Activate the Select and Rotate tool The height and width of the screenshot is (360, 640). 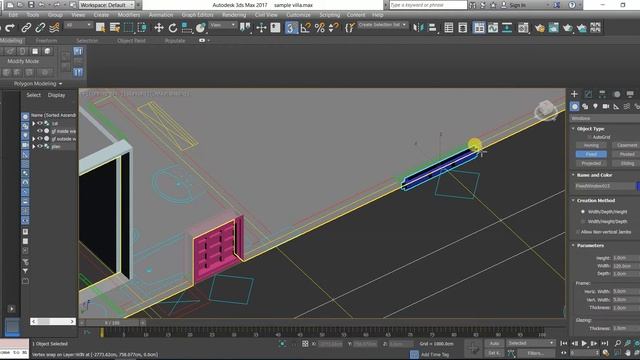point(173,28)
